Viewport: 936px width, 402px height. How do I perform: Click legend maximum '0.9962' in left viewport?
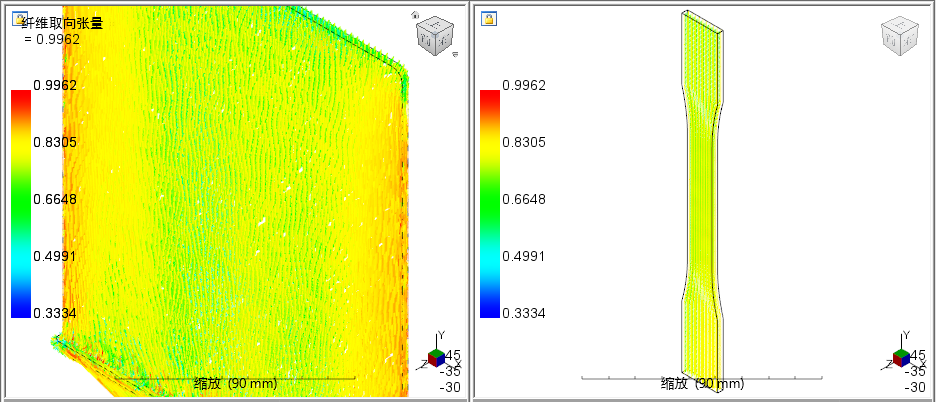[55, 85]
